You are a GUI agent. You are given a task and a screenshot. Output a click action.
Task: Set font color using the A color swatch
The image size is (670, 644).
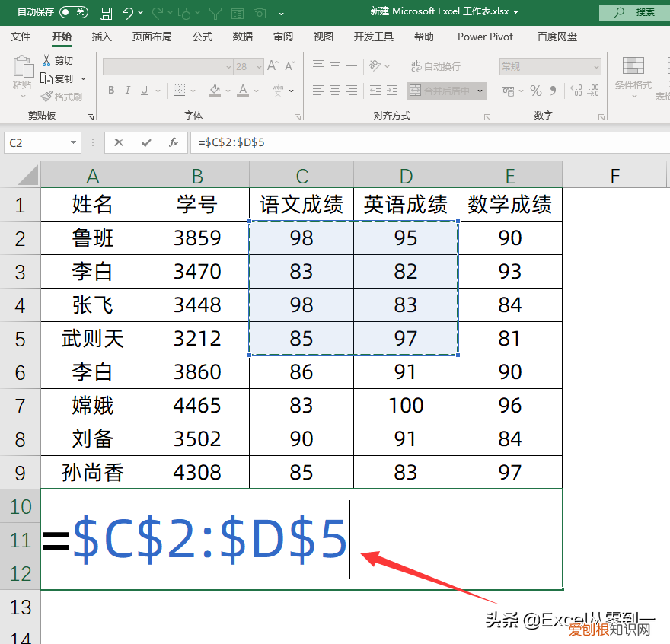(x=242, y=91)
